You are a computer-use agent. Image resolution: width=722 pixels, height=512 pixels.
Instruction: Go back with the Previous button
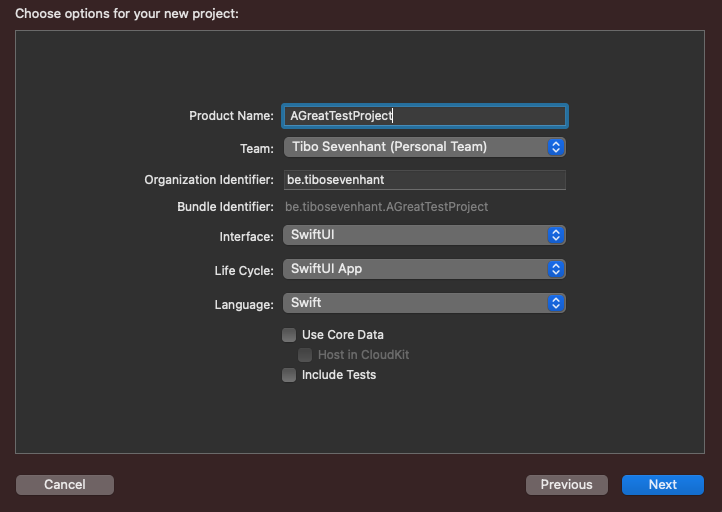click(566, 485)
